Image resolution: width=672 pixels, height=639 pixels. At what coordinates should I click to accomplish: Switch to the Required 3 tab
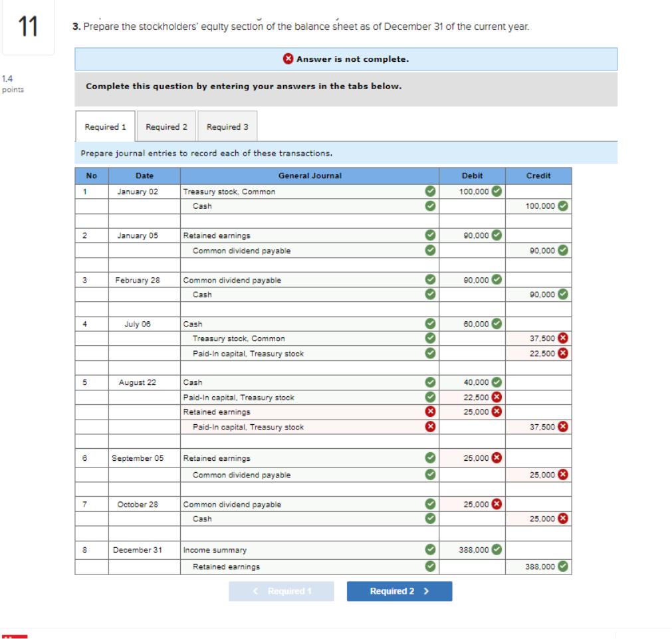coord(227,126)
